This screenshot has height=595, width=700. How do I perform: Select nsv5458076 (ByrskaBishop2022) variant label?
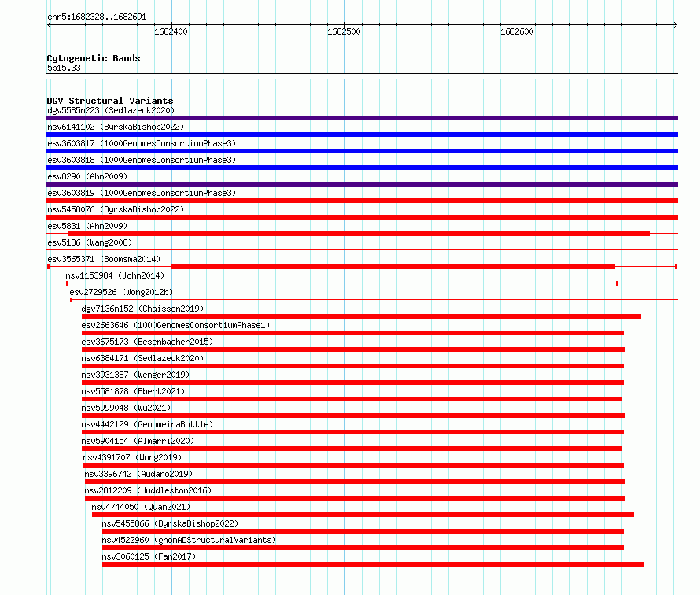click(116, 209)
